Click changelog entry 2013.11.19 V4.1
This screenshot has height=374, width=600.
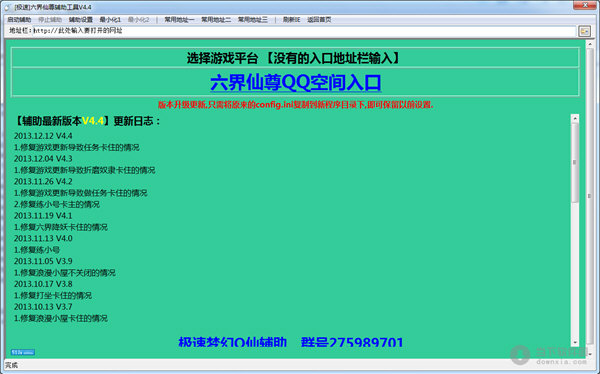(x=43, y=216)
